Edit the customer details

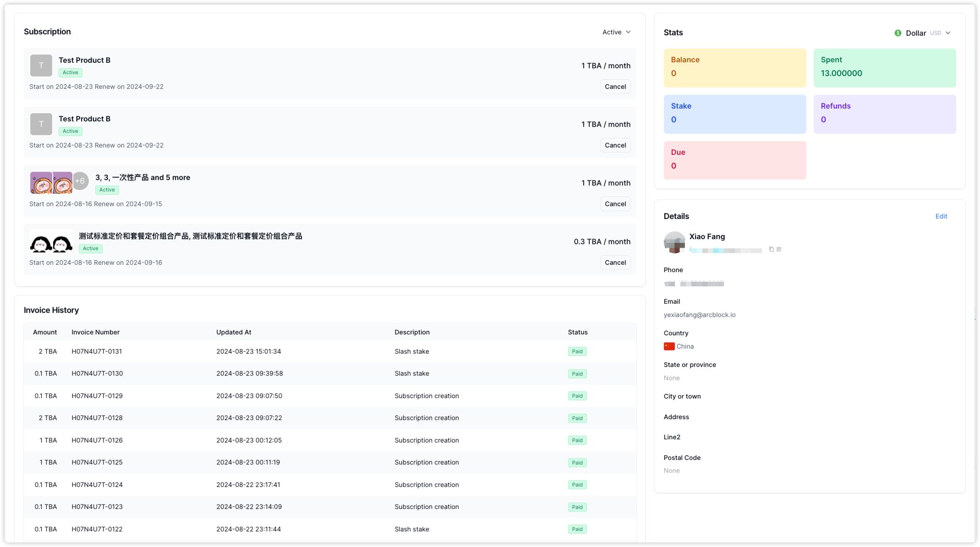(941, 216)
